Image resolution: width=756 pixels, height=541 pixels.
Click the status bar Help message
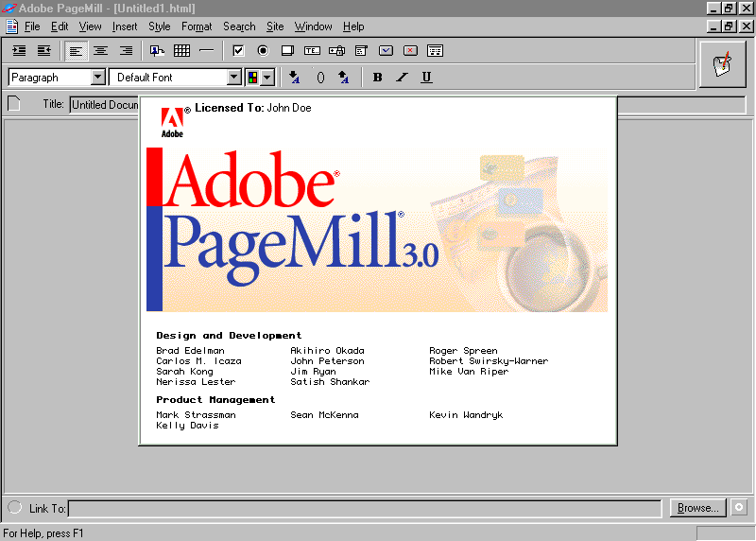43,533
